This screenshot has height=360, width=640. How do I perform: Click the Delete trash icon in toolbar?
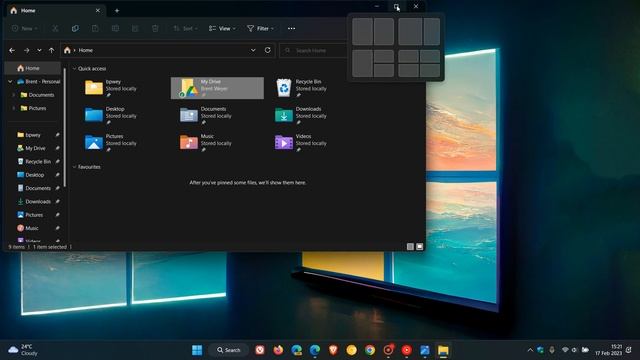[155, 29]
